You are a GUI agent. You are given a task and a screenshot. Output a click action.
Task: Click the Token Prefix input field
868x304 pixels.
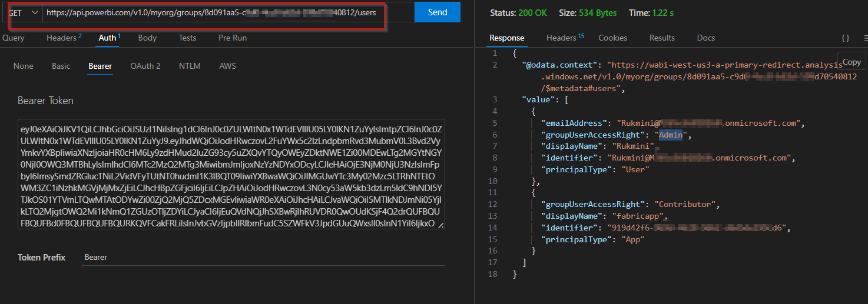(263, 258)
